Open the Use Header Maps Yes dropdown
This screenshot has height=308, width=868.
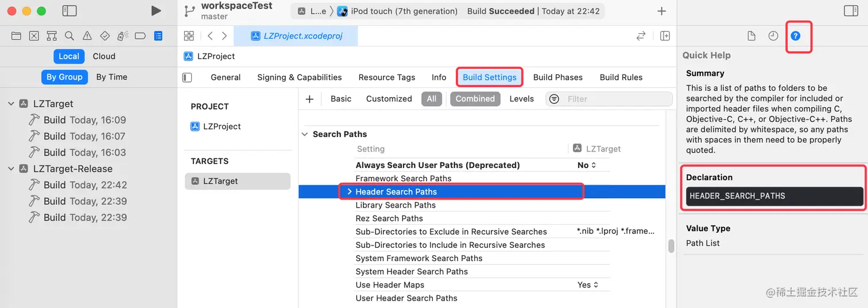(x=588, y=285)
